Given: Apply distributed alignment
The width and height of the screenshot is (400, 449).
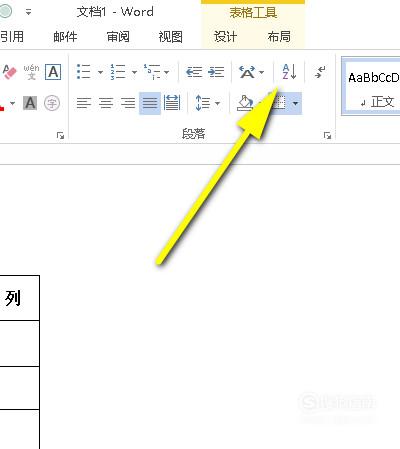Looking at the screenshot, I should pos(172,103).
